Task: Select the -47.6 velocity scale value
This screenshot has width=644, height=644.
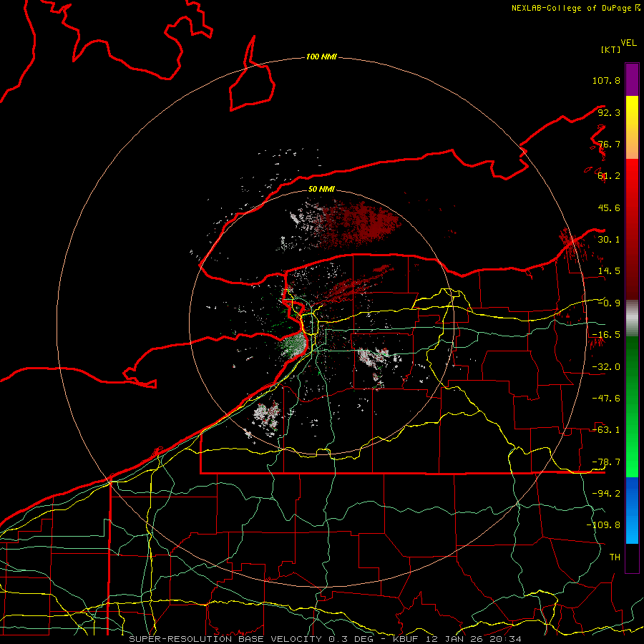Action: [606, 399]
